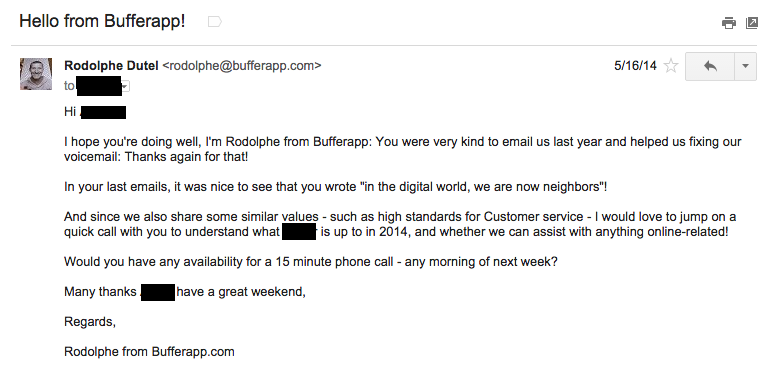Click the 5/16/14 date stamp

point(635,66)
